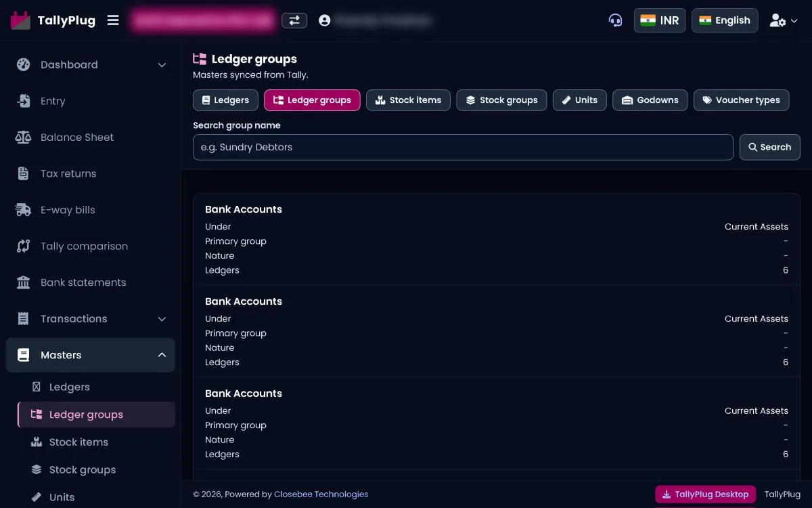Screen dimensions: 812x508
Task: Select the Ledger groups tab
Action: click(312, 100)
